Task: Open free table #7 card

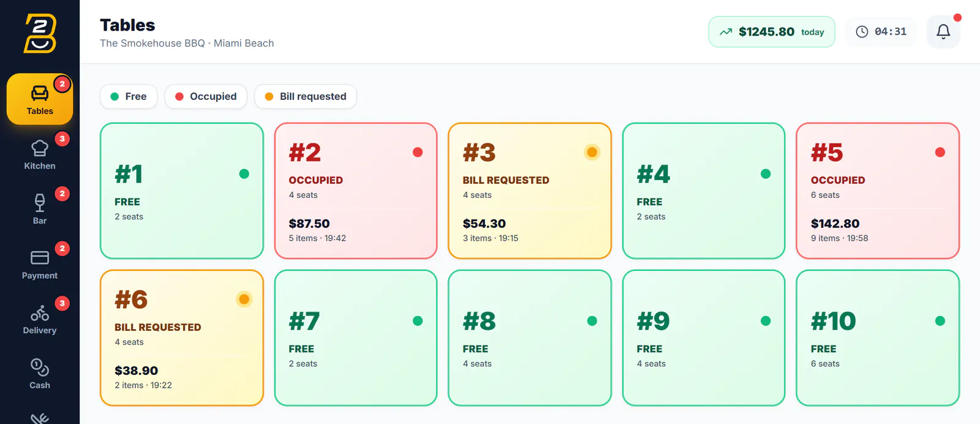Action: [x=356, y=338]
